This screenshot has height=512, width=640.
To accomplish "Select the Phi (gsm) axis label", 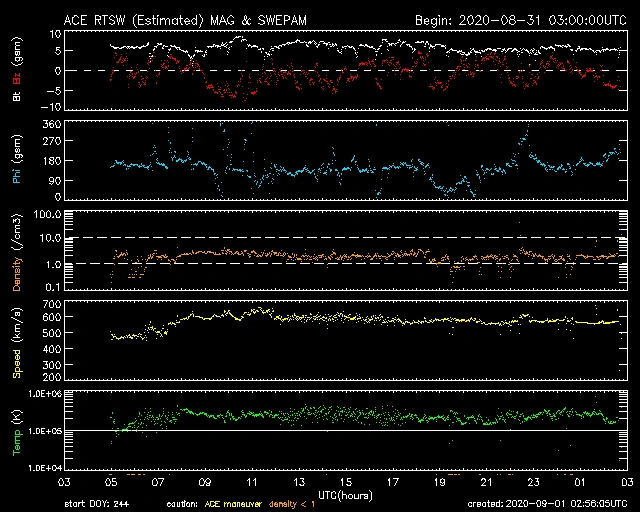I will pos(17,164).
